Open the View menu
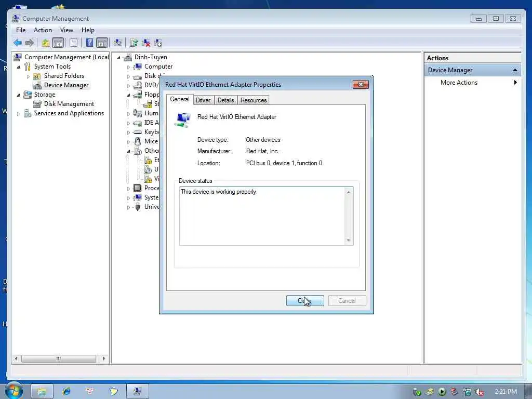532x399 pixels. pos(66,30)
